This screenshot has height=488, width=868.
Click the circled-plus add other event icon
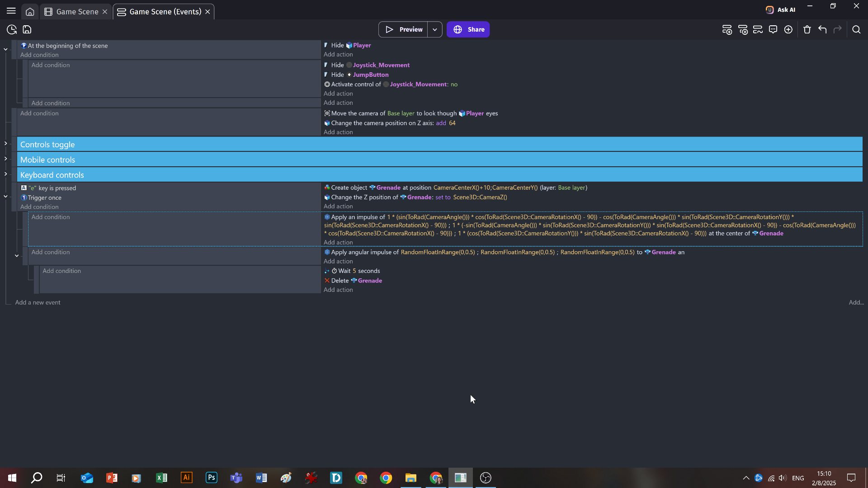(x=788, y=30)
